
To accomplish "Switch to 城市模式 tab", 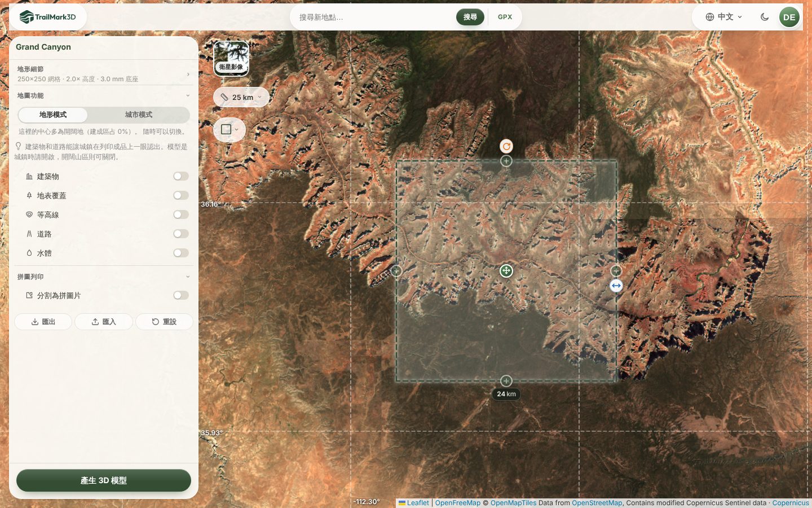I will tap(139, 115).
